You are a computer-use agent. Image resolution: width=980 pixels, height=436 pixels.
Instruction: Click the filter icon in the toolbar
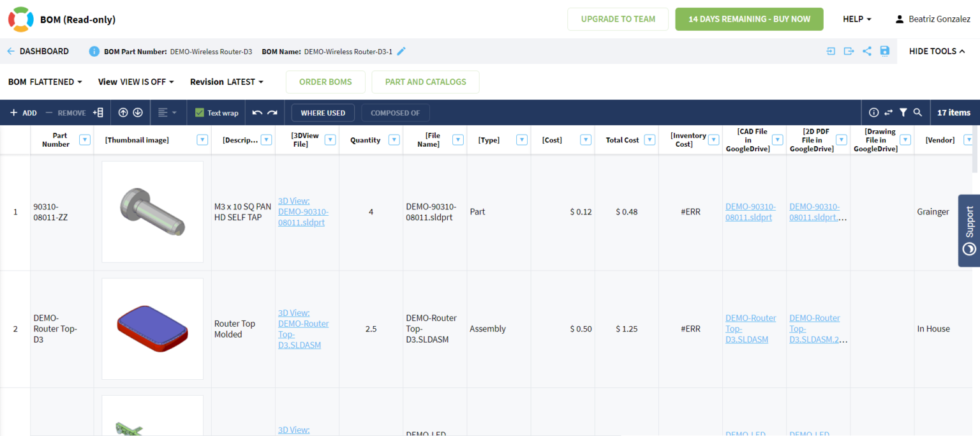tap(903, 112)
